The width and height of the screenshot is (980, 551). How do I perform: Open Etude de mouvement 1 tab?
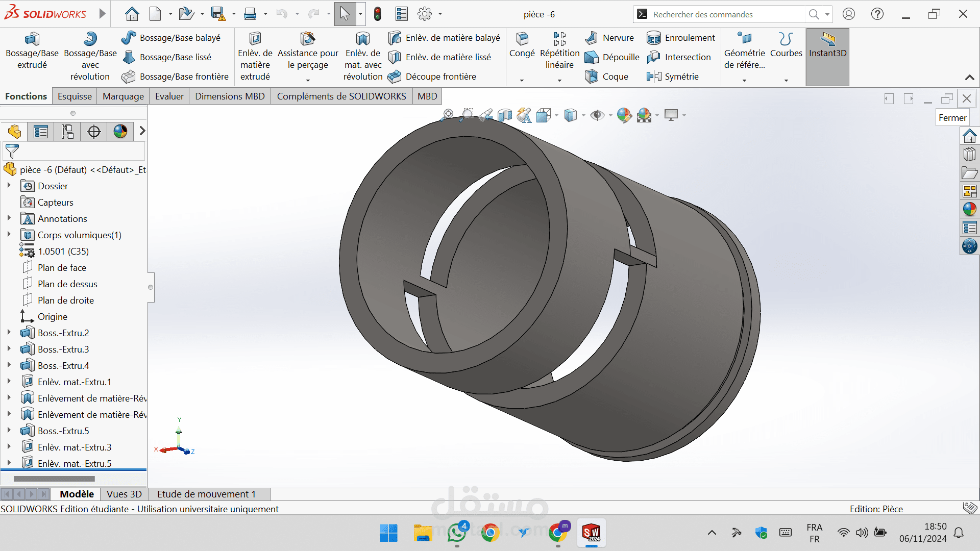tap(206, 494)
